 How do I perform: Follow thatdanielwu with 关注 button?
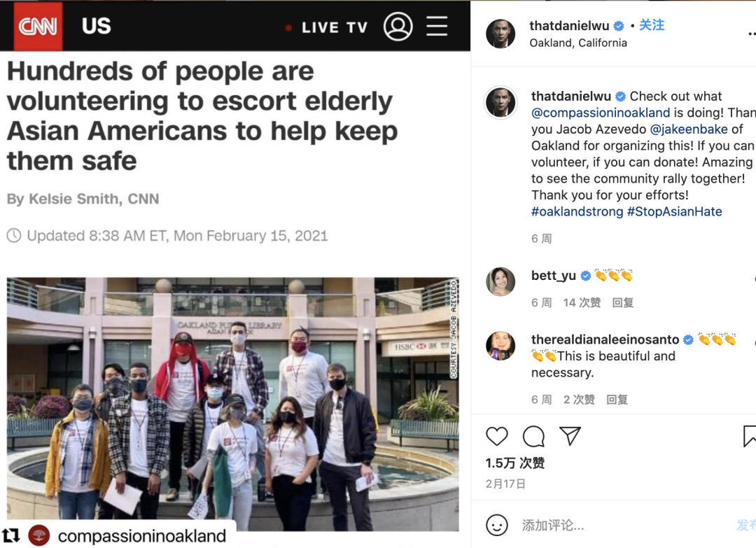click(652, 25)
